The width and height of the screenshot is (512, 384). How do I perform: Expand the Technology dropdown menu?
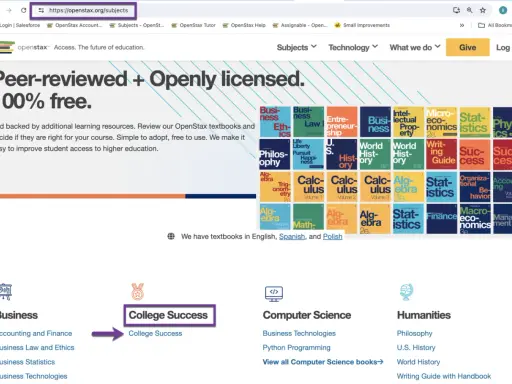[x=353, y=47]
